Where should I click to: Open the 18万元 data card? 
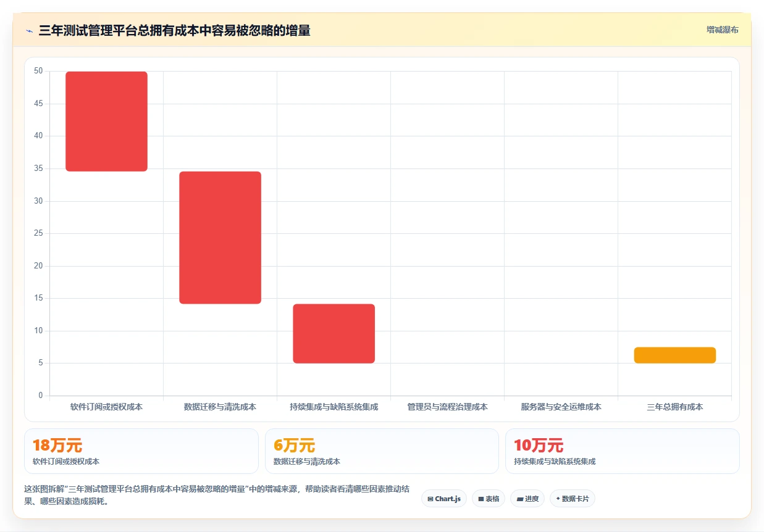click(x=141, y=451)
